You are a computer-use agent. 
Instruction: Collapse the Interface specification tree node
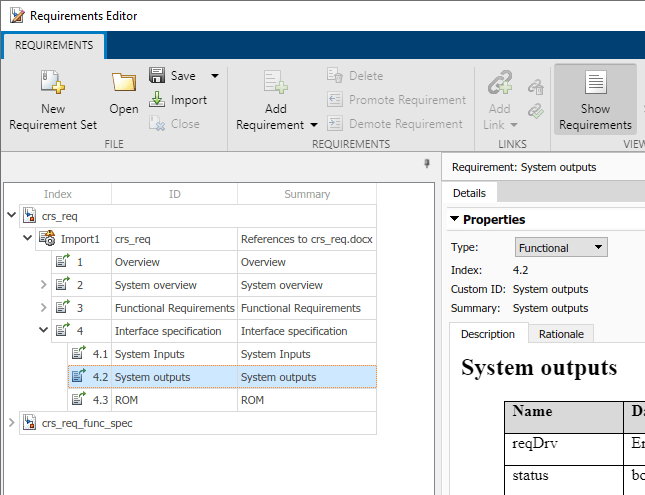click(x=43, y=331)
